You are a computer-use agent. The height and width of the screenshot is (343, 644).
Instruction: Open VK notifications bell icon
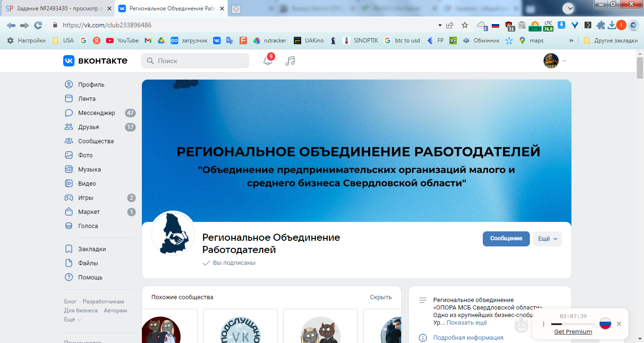coord(268,61)
